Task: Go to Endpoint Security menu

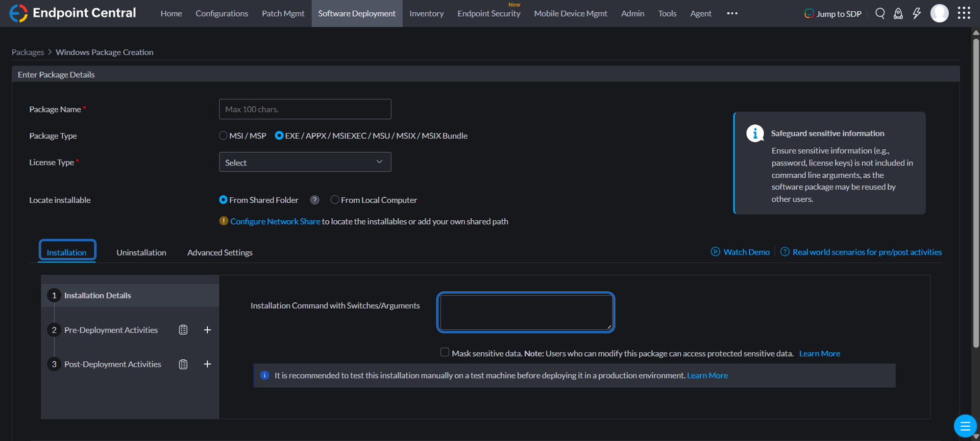Action: [x=489, y=13]
